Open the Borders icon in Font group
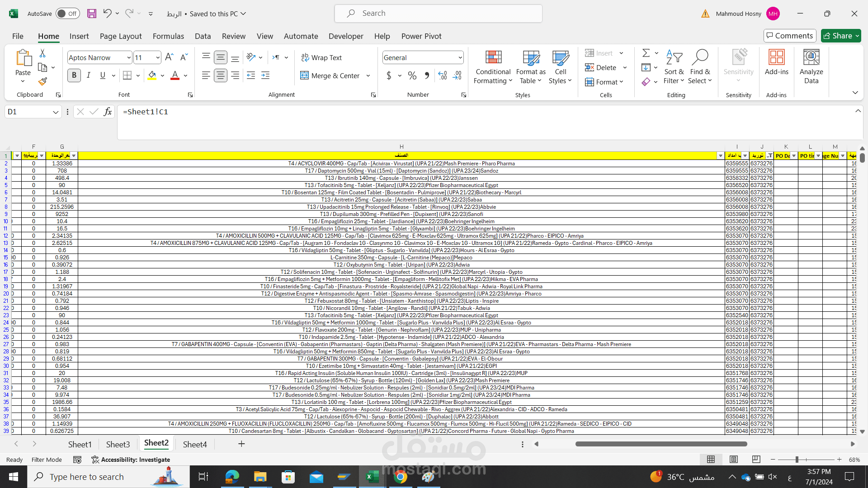868x488 pixels. [127, 75]
